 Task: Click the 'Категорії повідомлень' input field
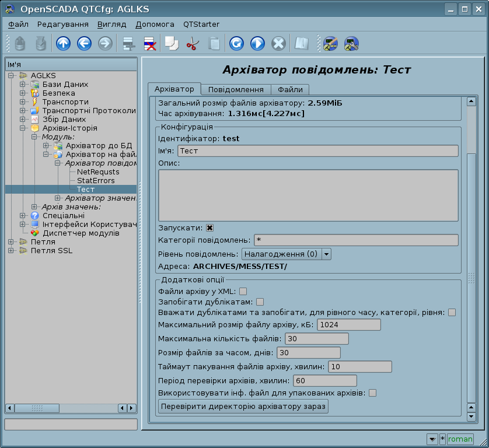355,240
